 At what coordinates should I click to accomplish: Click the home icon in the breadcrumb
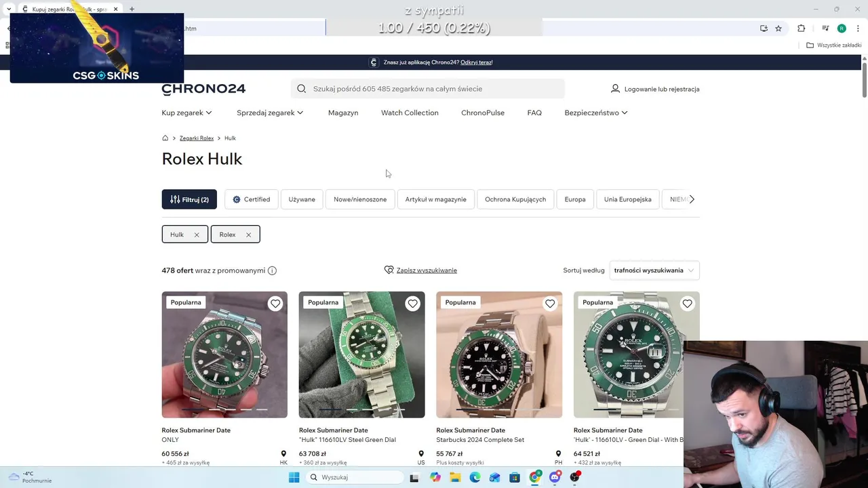point(165,138)
